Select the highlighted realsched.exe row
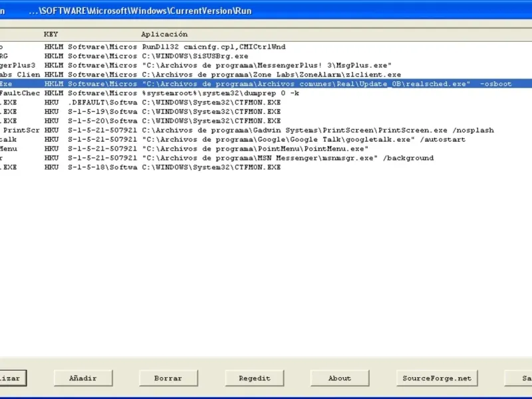Screen dimensions: 532x399 point(266,84)
